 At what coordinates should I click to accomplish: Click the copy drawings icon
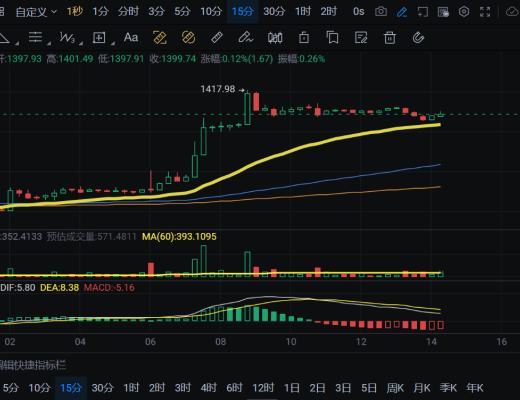(x=332, y=38)
